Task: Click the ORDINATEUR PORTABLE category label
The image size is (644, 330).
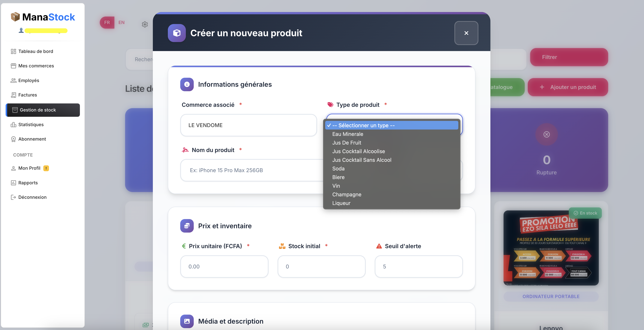Action: pos(551,296)
